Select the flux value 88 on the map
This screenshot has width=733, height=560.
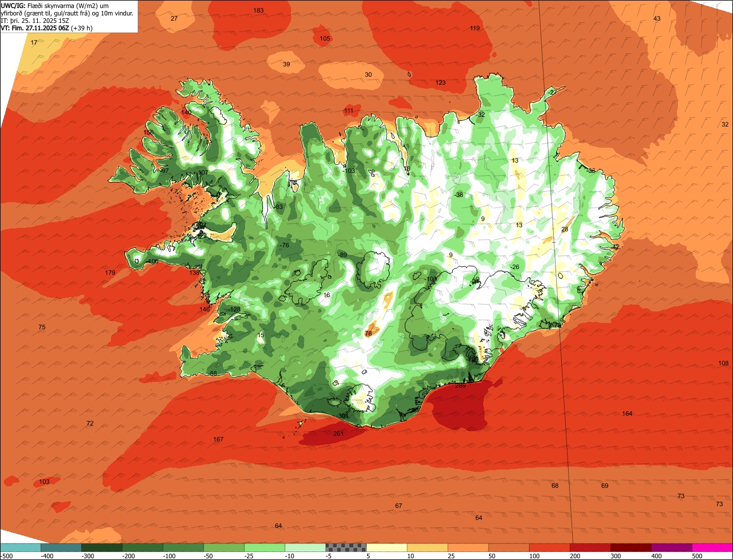pyautogui.click(x=213, y=373)
